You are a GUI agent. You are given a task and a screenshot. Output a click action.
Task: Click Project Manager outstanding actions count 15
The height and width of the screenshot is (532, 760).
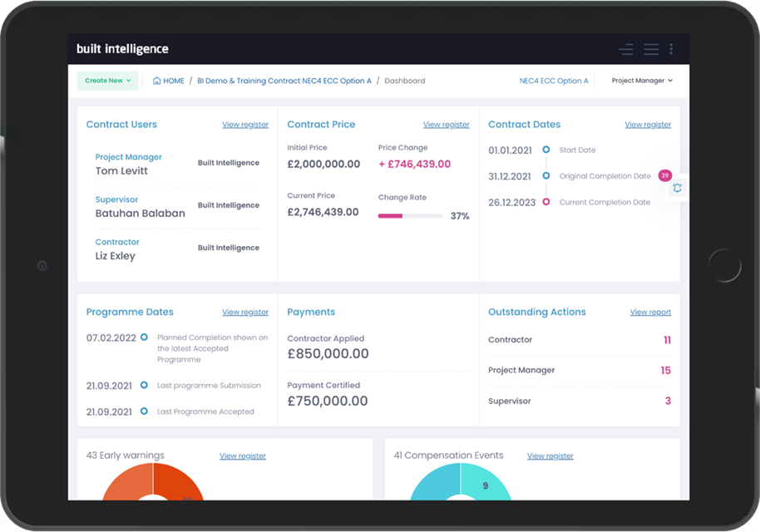[x=666, y=371]
